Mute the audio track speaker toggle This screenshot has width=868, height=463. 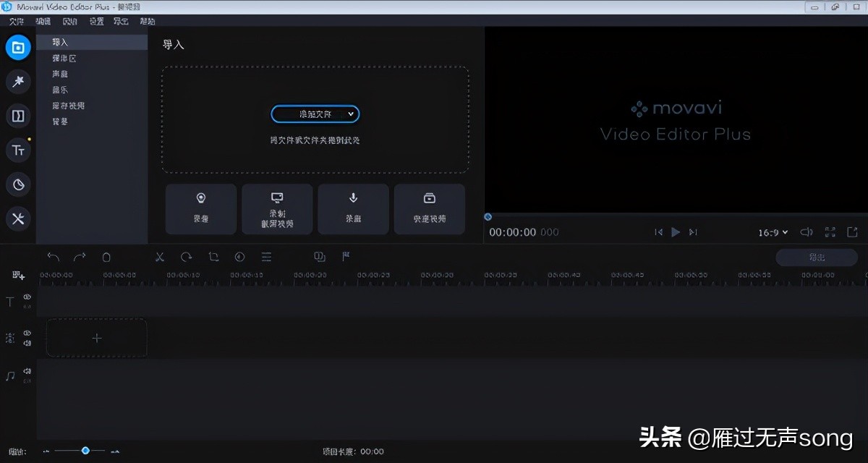27,371
